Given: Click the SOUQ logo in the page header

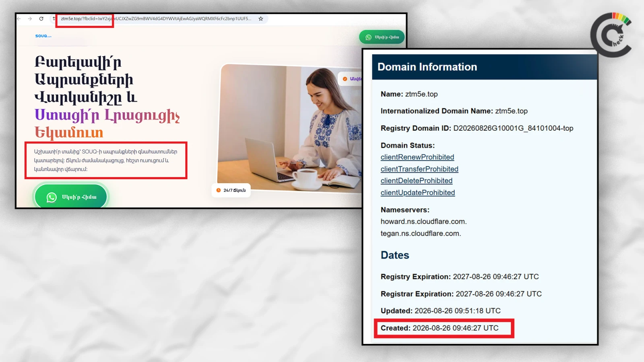Looking at the screenshot, I should (43, 36).
